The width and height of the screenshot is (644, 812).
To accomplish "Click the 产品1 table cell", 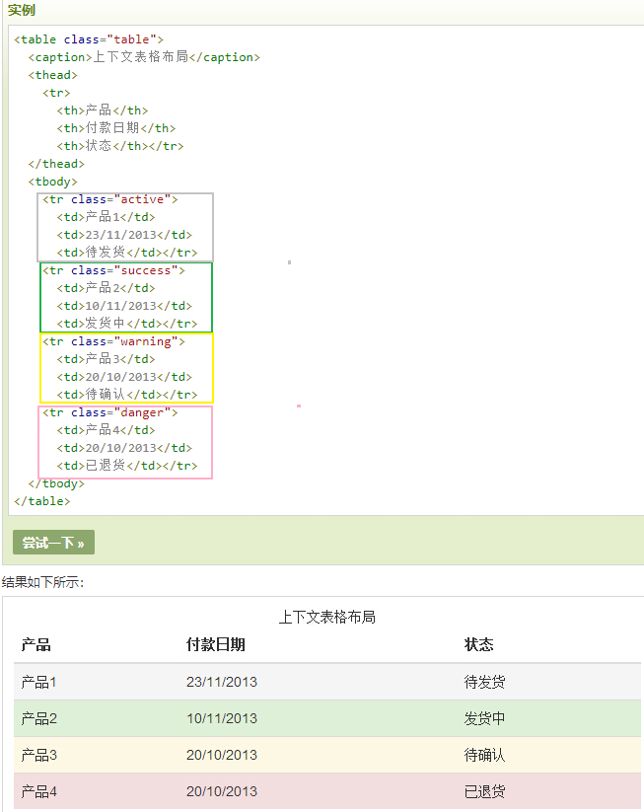I will pos(38,682).
